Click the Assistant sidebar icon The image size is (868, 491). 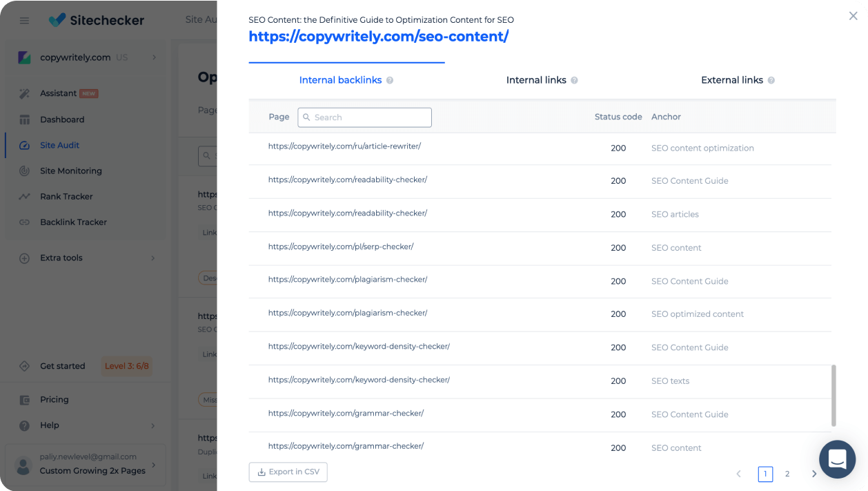click(25, 93)
